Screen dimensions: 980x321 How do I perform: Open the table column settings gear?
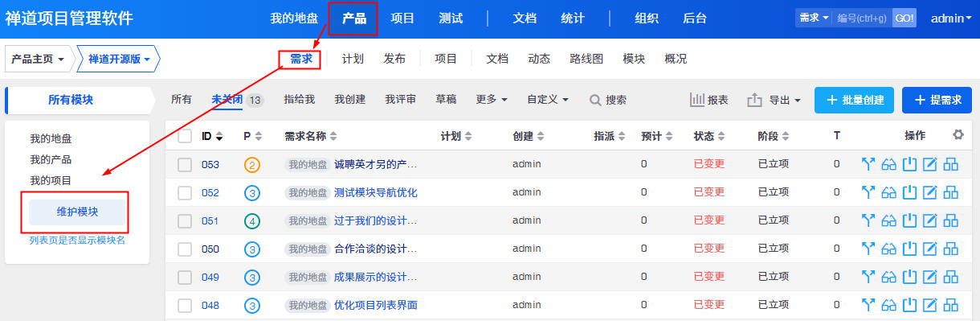click(958, 135)
